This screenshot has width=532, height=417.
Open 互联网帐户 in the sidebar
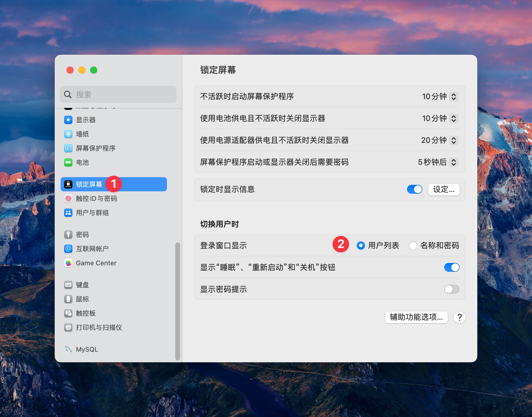pyautogui.click(x=114, y=249)
